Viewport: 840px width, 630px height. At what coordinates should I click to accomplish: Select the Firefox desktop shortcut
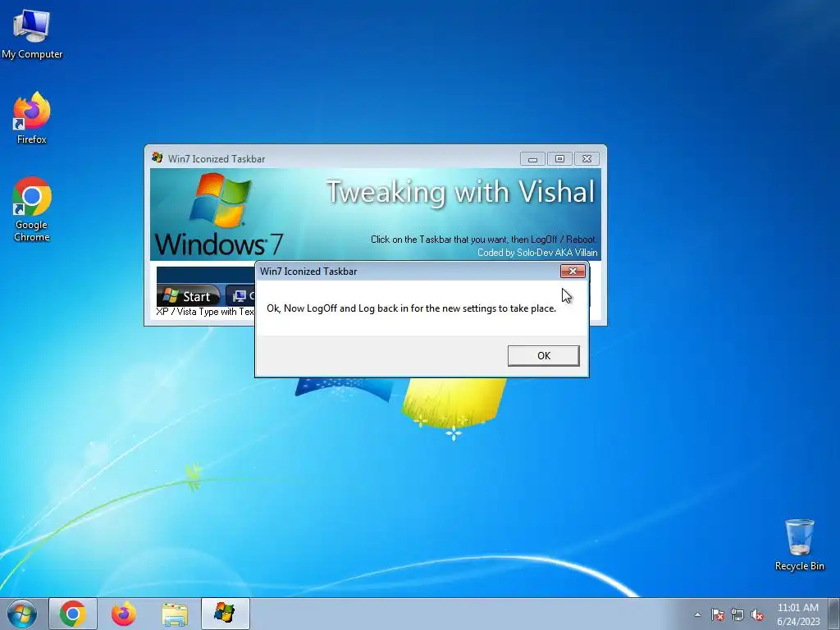(32, 118)
